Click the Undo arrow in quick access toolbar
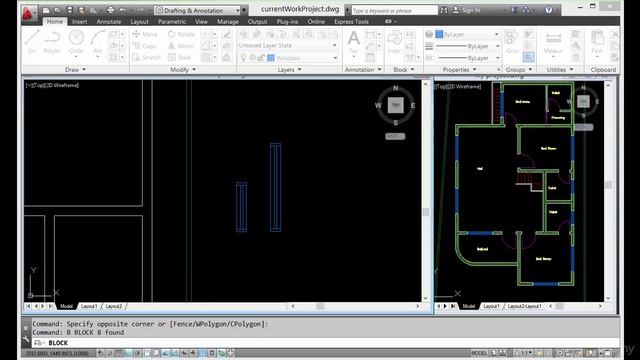Viewport: 640px width, 360px height. 123,10
